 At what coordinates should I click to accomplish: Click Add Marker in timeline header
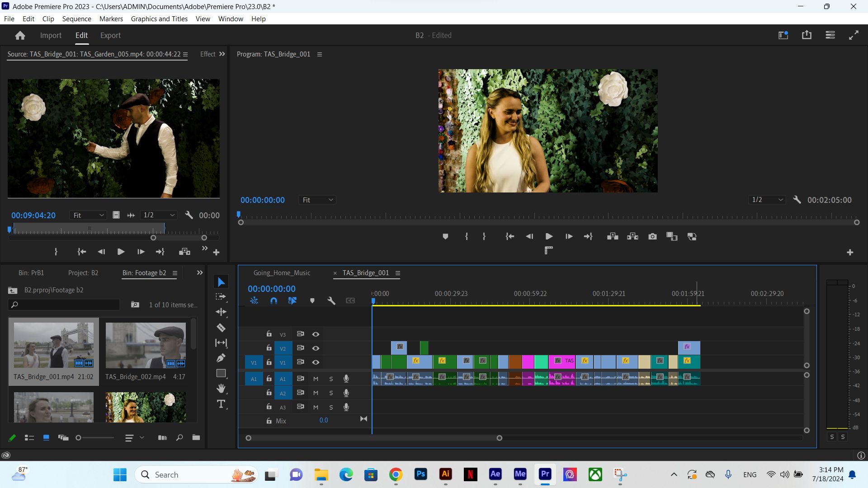[312, 300]
